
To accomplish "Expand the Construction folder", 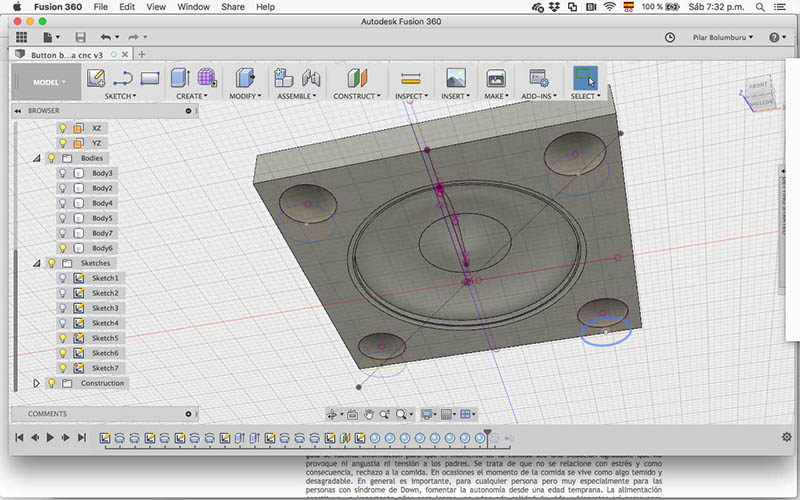I will click(36, 383).
